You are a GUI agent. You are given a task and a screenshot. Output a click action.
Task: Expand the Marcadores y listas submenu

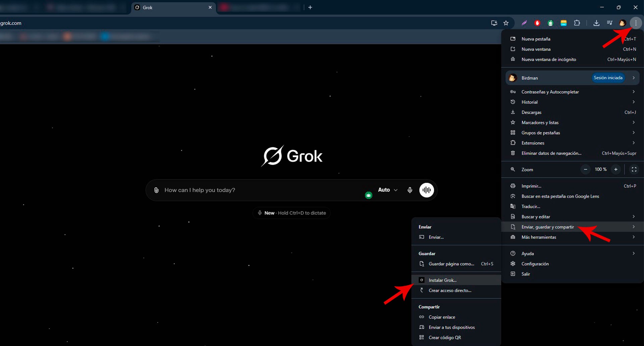coord(540,122)
